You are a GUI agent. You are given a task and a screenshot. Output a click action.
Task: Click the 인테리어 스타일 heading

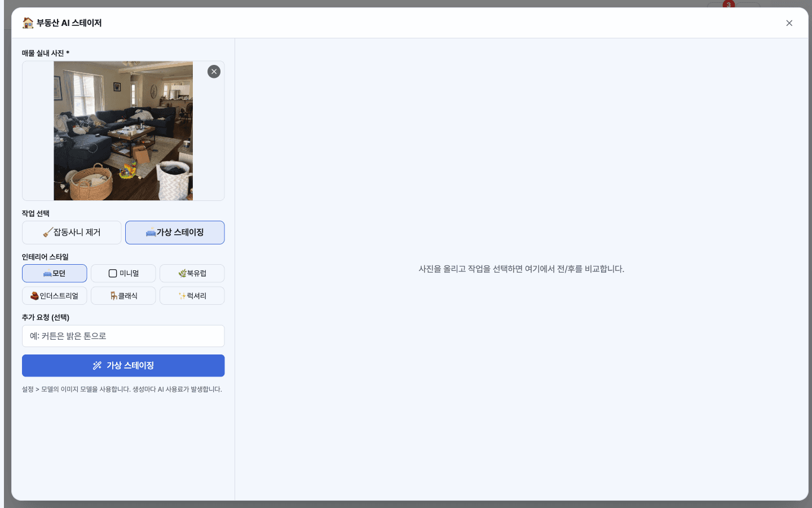coord(45,257)
